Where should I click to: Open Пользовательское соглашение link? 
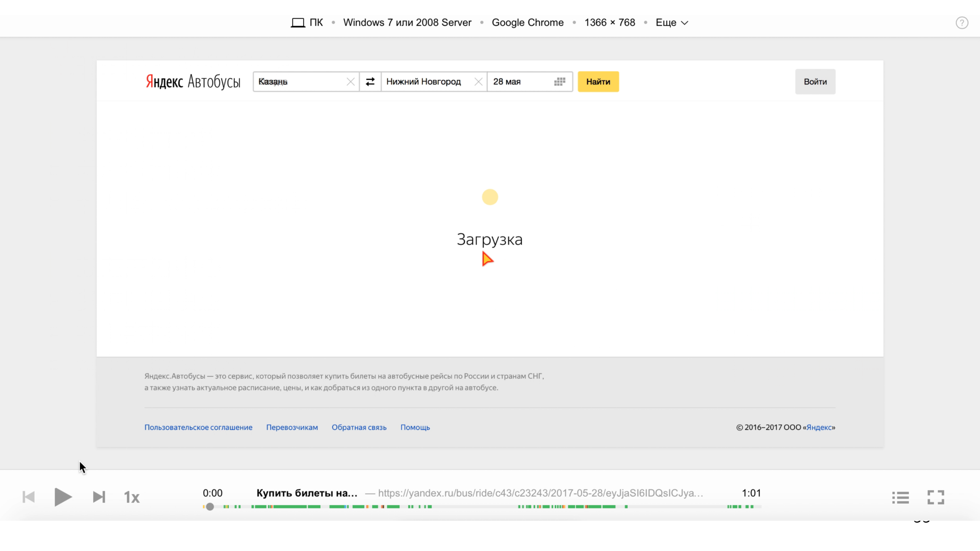[198, 427]
